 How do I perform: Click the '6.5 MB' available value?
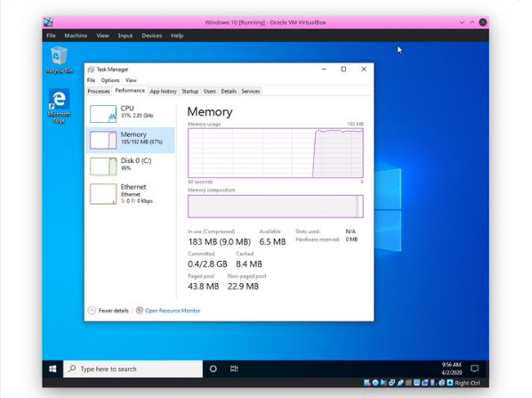[x=272, y=242]
